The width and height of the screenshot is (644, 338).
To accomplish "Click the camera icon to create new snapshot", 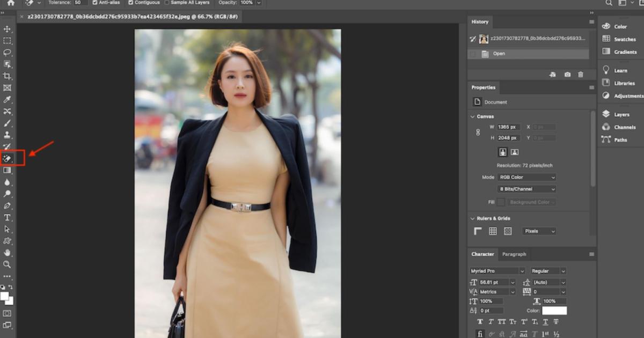I will (x=567, y=75).
